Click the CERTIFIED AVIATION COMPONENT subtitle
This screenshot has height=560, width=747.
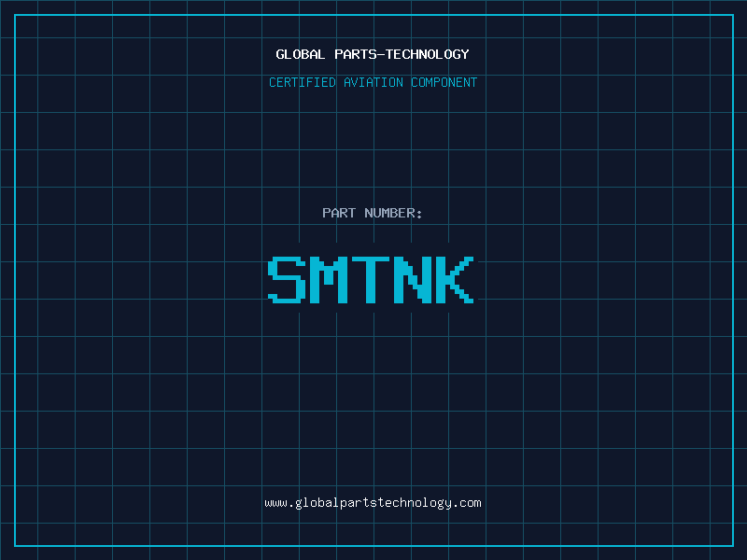pyautogui.click(x=373, y=82)
